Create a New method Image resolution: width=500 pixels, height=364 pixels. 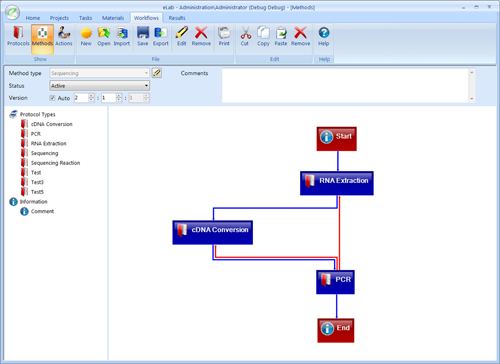86,37
